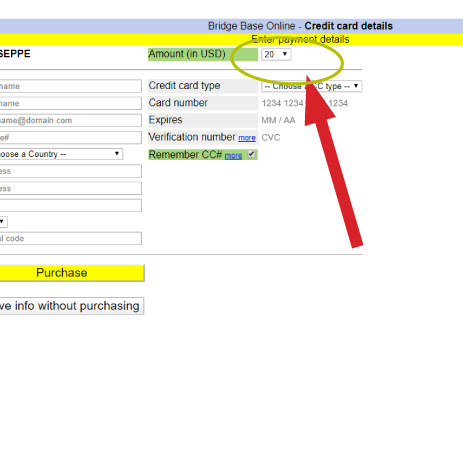Image resolution: width=463 pixels, height=463 pixels.
Task: Open the Credit card type dropdown
Action: pos(311,86)
